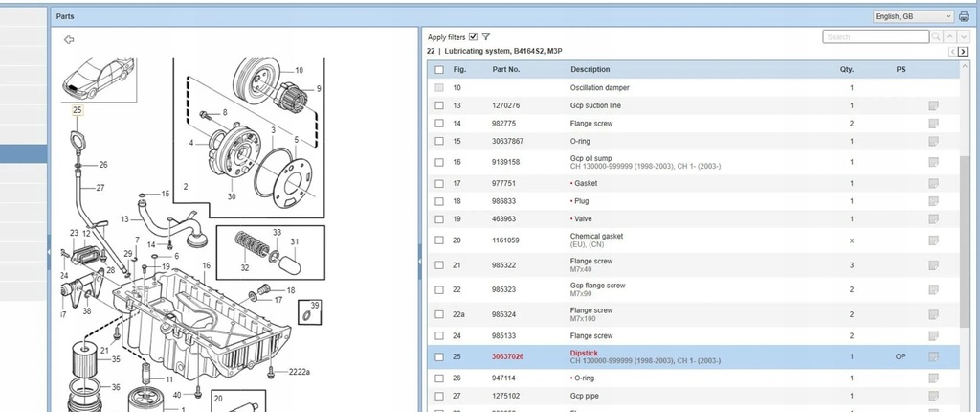Check the box for Fig. 14 row
Viewport: 980px width, 412px height.
coord(439,124)
